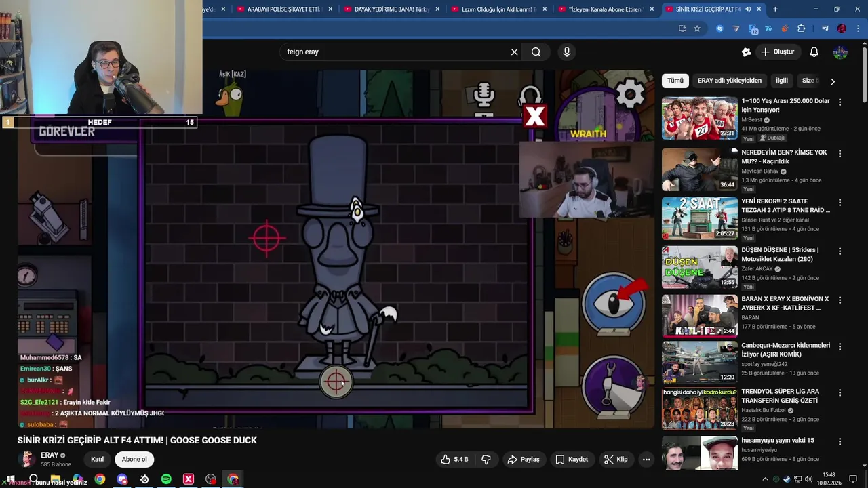This screenshot has width=868, height=488.
Task: Select the Tümü filter chip
Action: (x=675, y=81)
